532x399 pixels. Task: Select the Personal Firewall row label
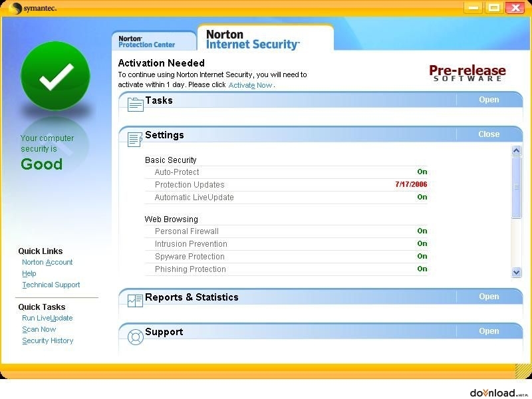(x=187, y=231)
